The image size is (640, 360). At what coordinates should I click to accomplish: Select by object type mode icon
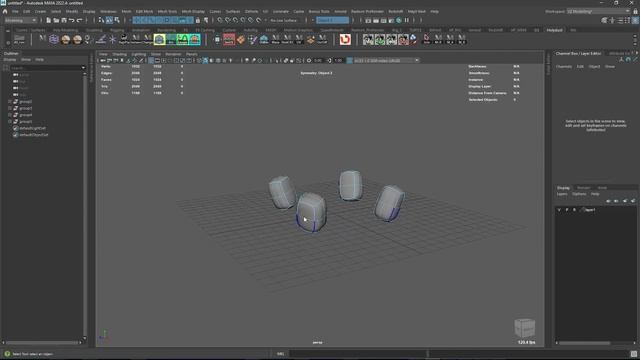pos(109,20)
